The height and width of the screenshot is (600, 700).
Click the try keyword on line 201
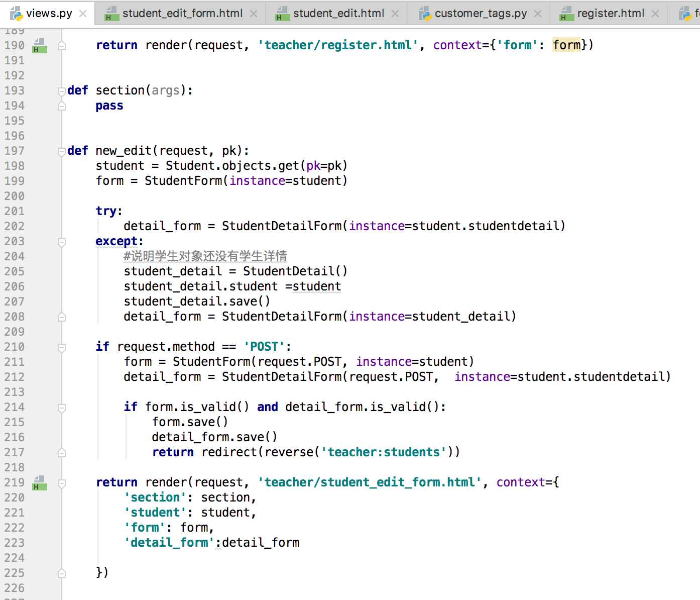(x=106, y=211)
